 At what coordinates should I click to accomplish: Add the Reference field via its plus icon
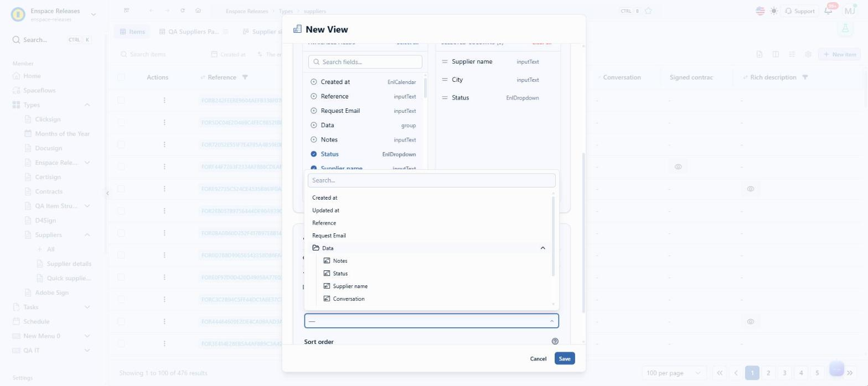[314, 96]
